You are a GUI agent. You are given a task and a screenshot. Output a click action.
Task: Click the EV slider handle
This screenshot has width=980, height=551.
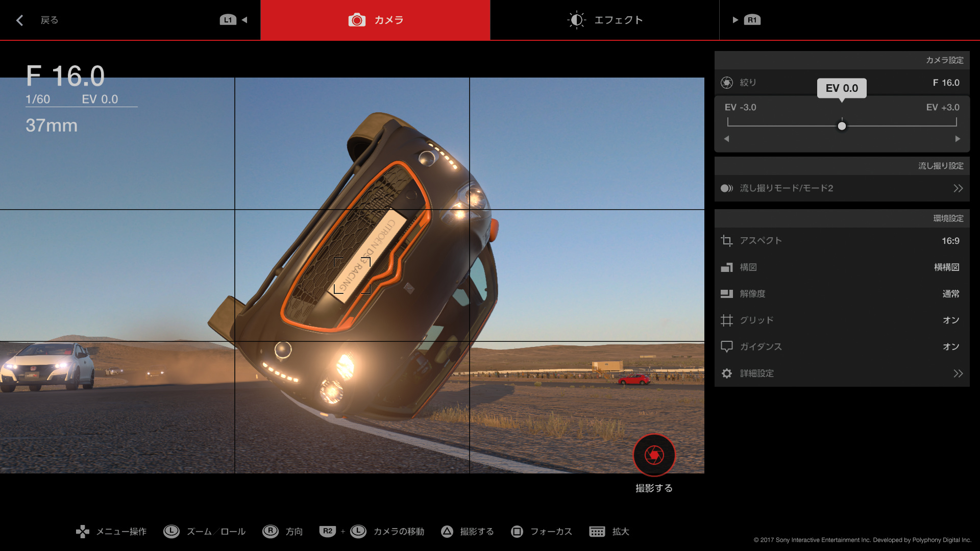[842, 126]
